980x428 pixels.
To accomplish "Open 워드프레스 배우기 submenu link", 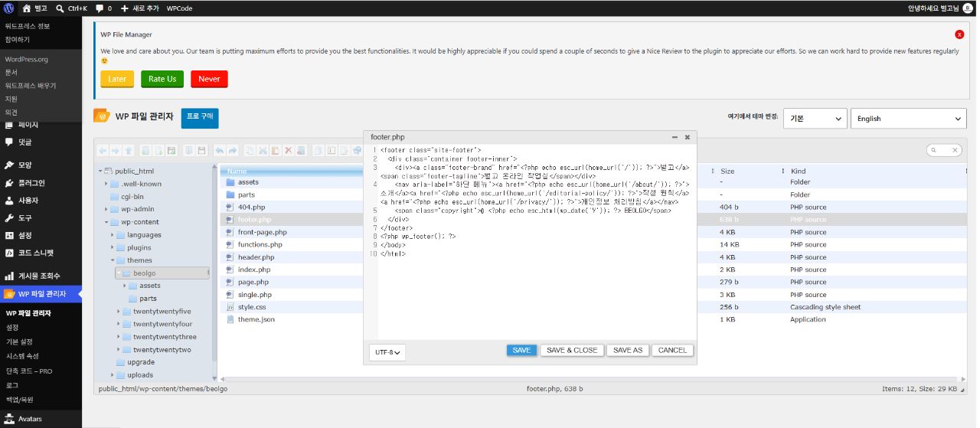I will [31, 85].
